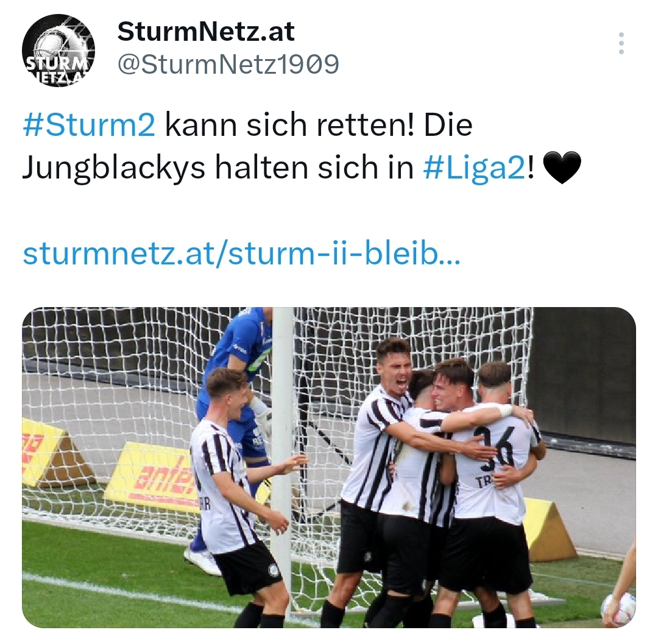This screenshot has height=644, width=658.
Task: Open the #Sturm2 hashtag
Action: [x=89, y=125]
